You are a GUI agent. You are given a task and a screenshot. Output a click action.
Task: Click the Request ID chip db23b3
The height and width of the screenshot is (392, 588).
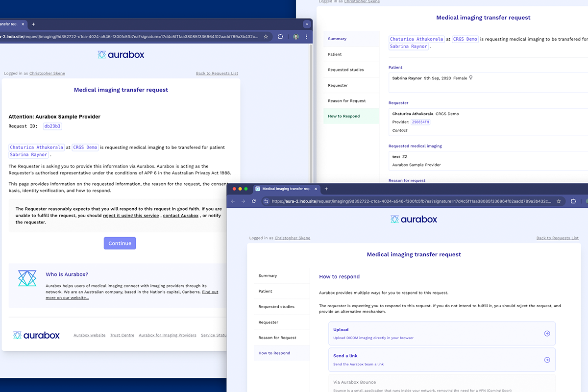point(52,126)
